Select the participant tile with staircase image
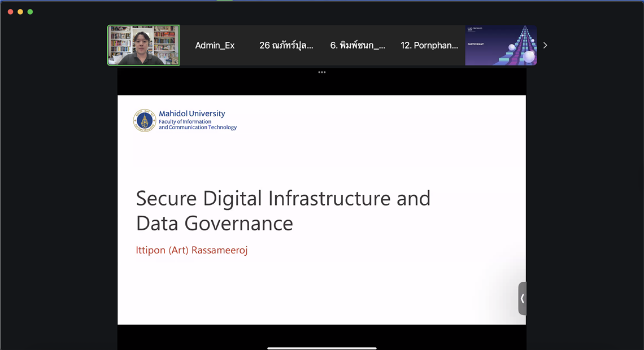Viewport: 644px width, 350px height. pyautogui.click(x=501, y=45)
